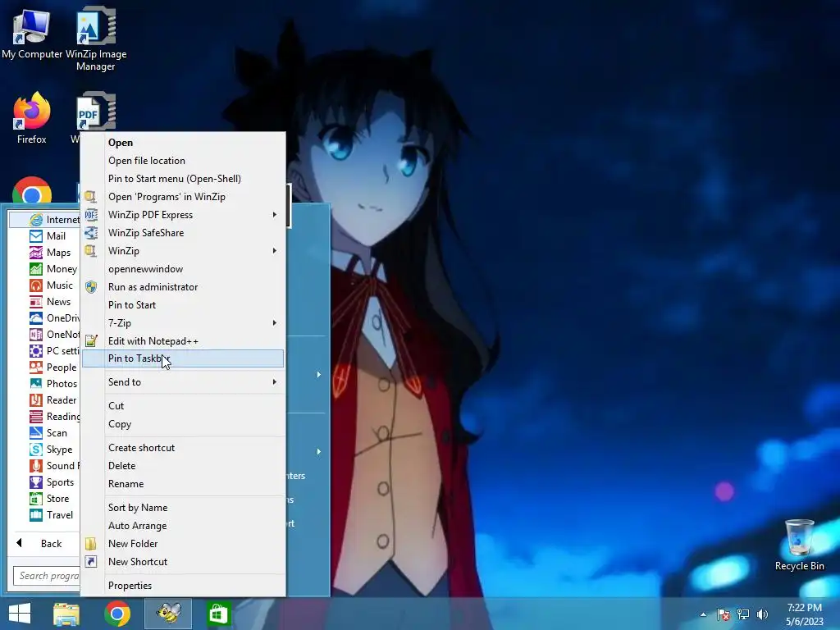The width and height of the screenshot is (840, 630).
Task: Choose Create shortcut
Action: click(x=183, y=448)
